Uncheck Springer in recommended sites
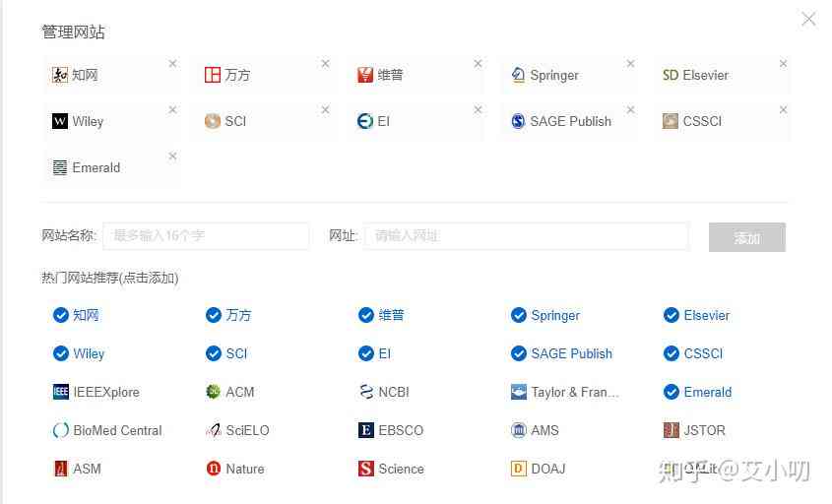 tap(519, 315)
